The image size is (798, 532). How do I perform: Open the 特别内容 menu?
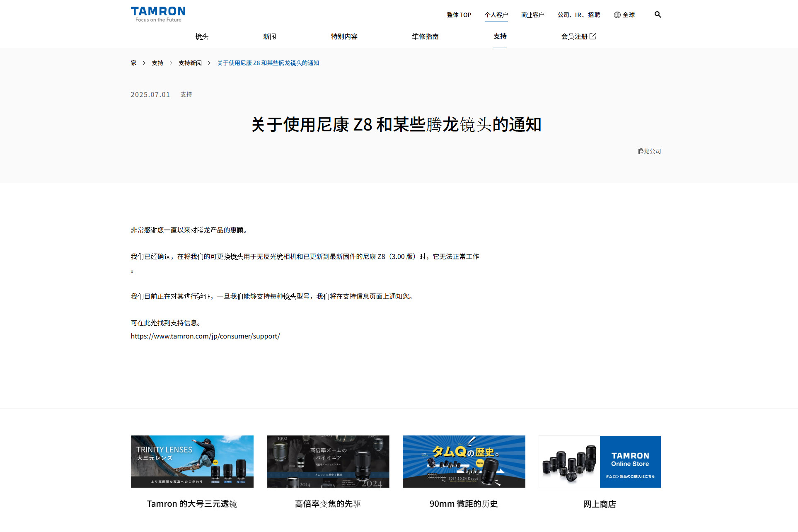click(344, 36)
